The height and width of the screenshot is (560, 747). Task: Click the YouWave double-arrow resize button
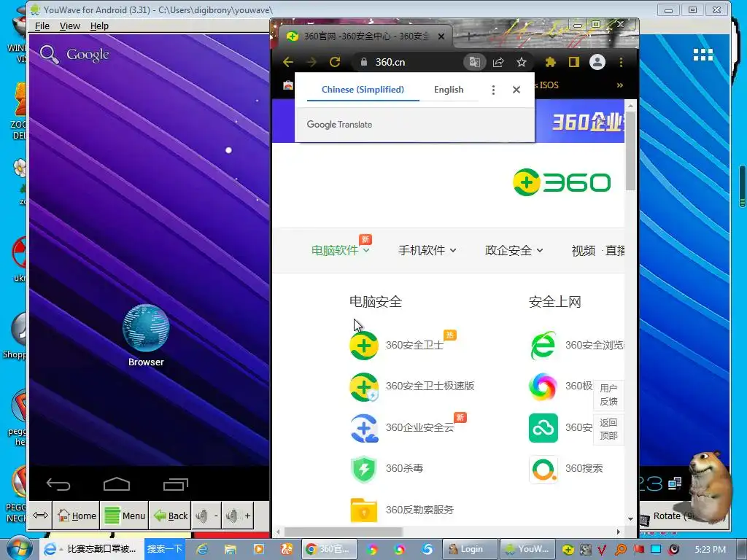tap(41, 516)
